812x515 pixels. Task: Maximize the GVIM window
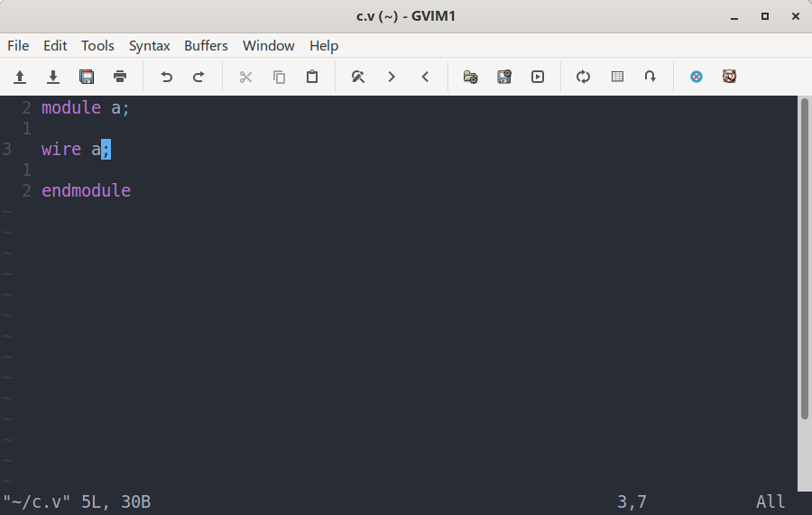765,16
